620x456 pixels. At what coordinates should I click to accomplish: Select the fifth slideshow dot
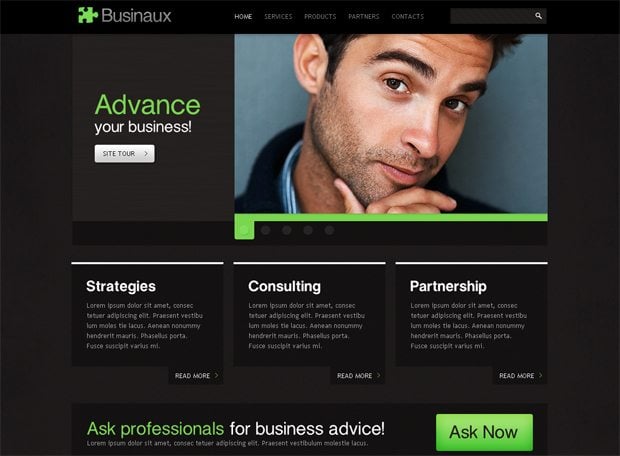point(329,230)
